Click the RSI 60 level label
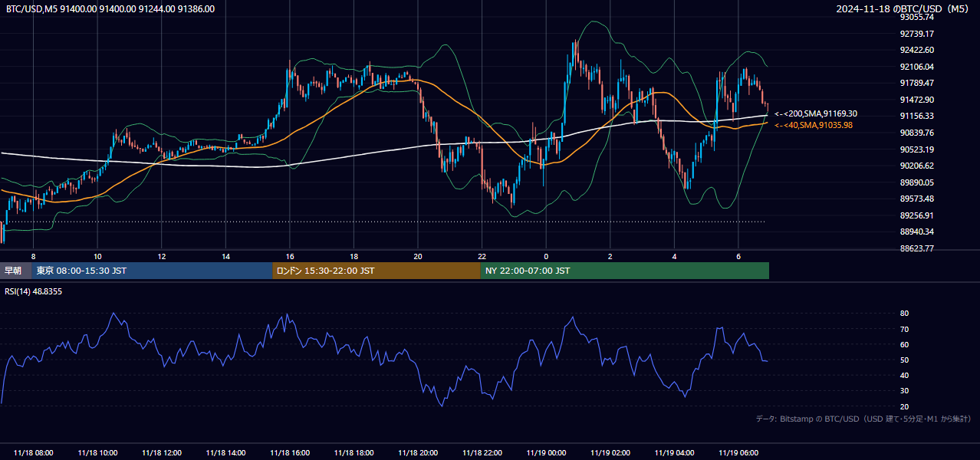980x460 pixels. click(x=904, y=344)
